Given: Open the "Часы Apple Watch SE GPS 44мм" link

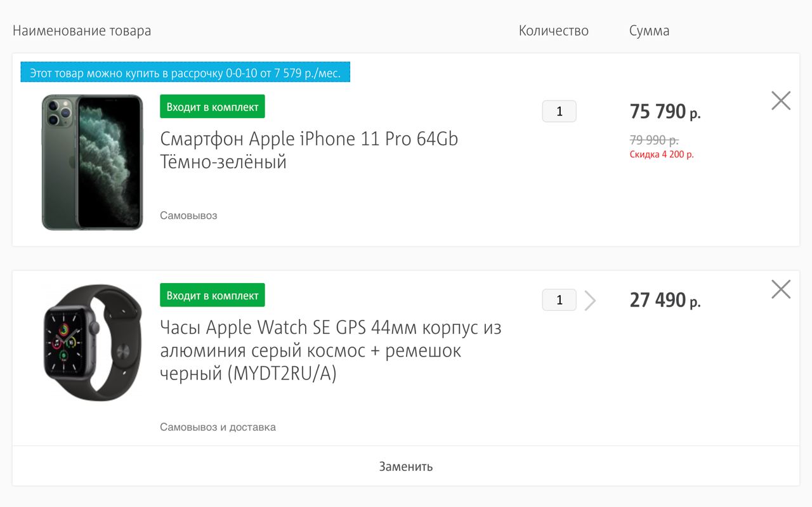Looking at the screenshot, I should pyautogui.click(x=331, y=351).
